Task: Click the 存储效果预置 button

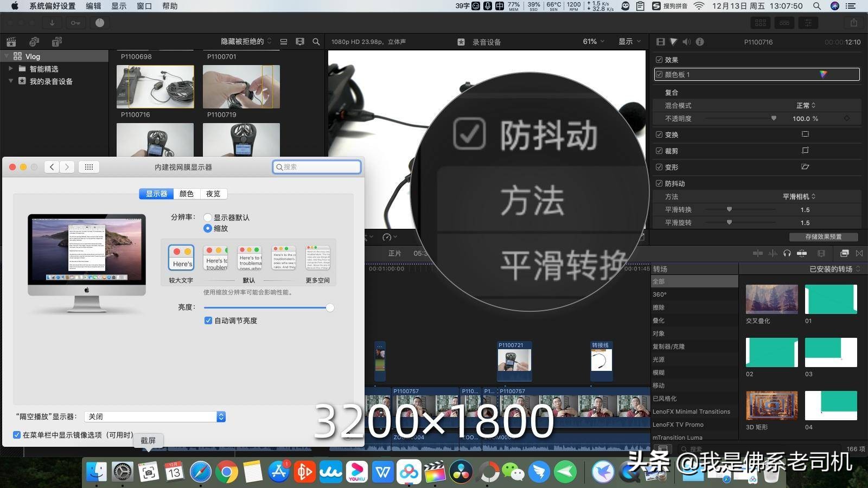Action: [x=824, y=237]
